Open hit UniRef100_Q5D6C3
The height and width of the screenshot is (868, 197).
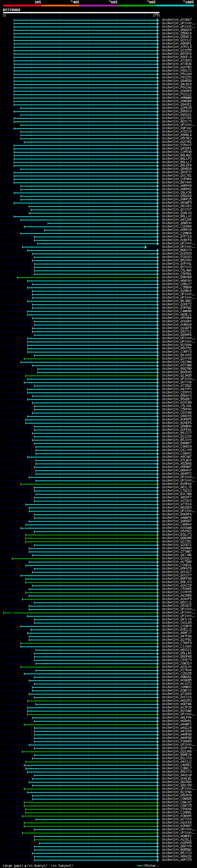click(x=176, y=37)
